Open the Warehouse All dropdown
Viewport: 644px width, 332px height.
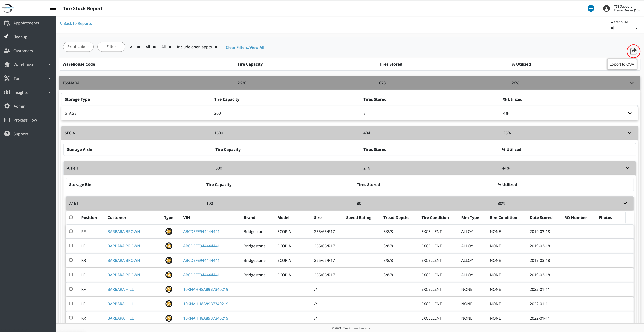point(624,28)
